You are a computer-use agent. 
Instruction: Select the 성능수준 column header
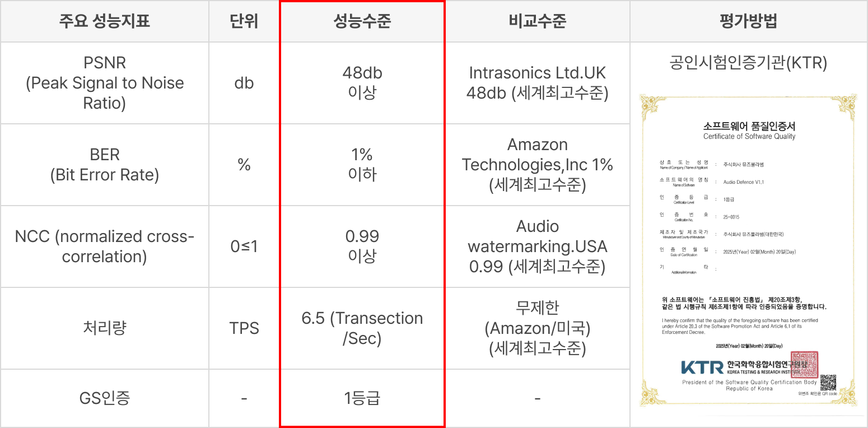[x=362, y=21]
